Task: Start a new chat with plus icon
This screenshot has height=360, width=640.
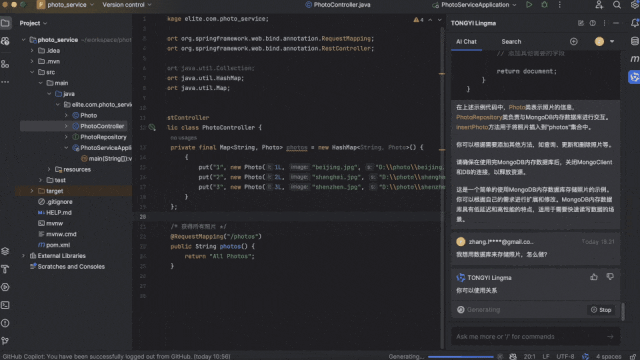Action: point(573,42)
